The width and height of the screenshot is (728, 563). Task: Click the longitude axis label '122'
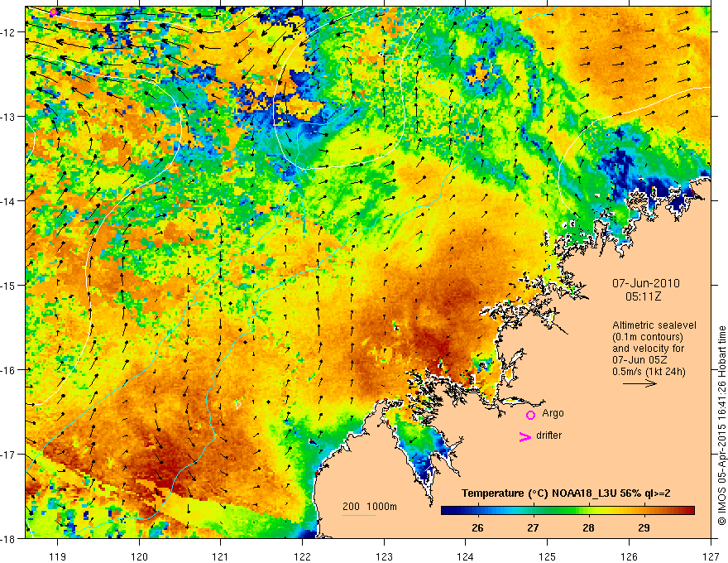point(302,556)
